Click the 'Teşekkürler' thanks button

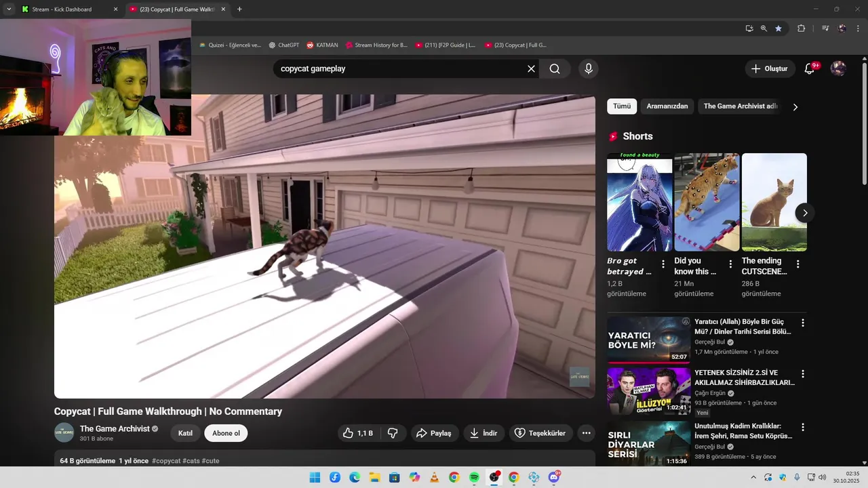[x=540, y=433]
